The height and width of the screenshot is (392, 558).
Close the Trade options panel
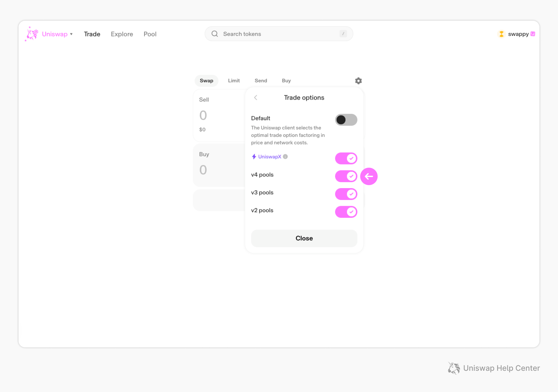click(304, 238)
